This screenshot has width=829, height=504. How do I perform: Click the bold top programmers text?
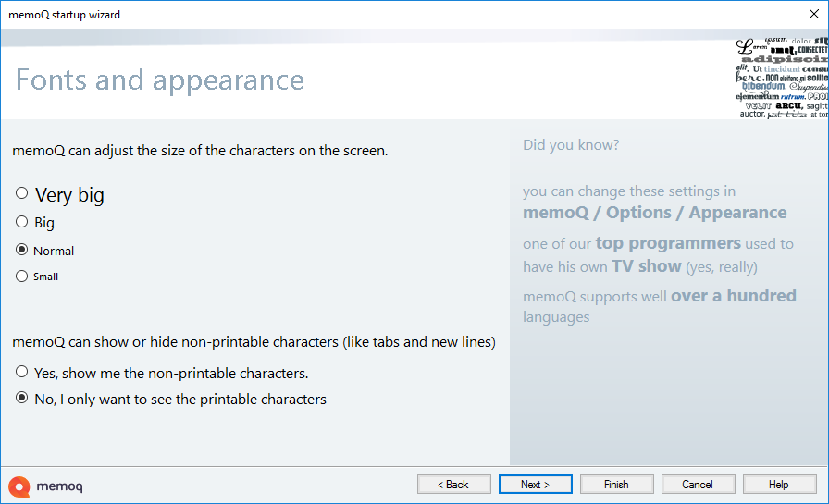pos(667,243)
